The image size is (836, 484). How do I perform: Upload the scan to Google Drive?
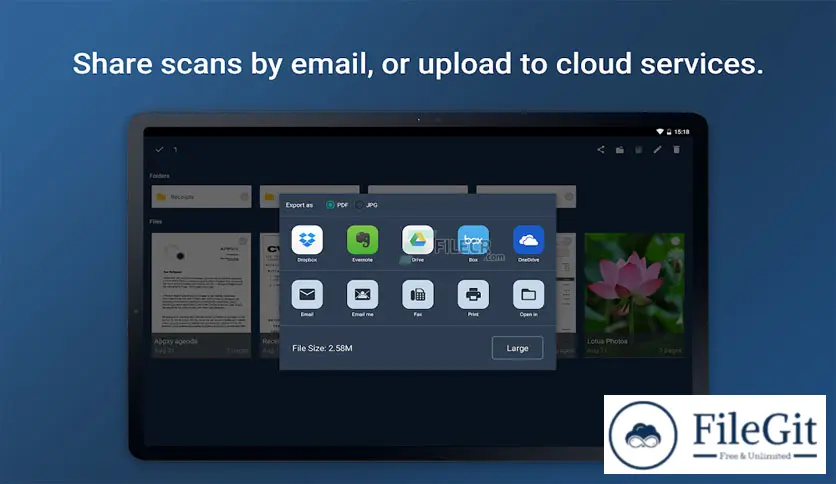417,240
